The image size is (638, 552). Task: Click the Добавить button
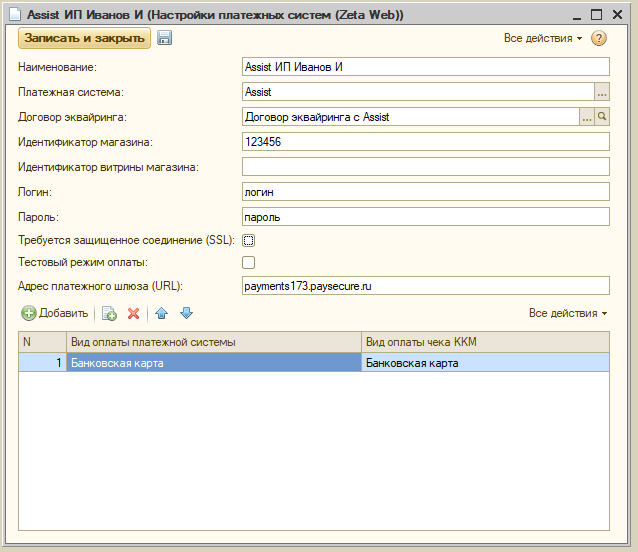click(55, 313)
